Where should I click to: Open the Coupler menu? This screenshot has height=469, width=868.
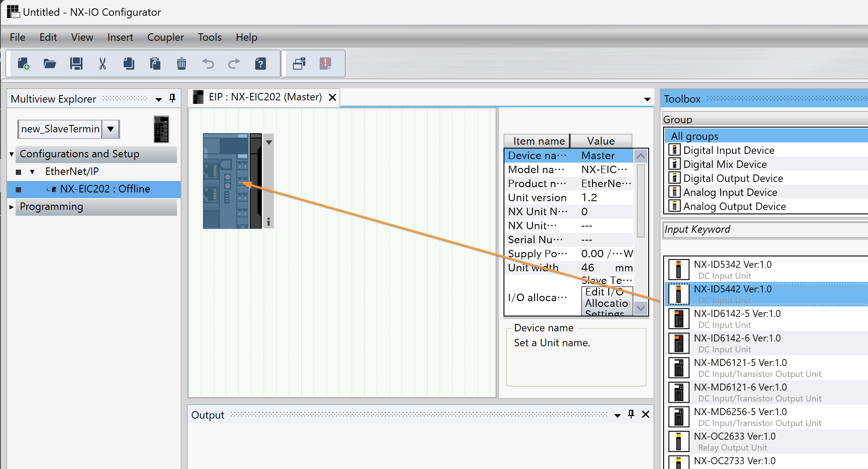[165, 37]
